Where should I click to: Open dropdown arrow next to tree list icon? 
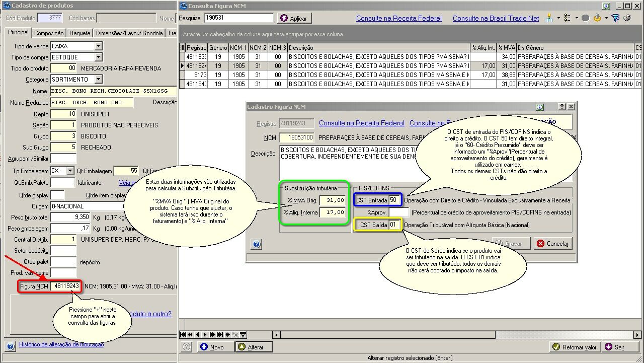(577, 18)
